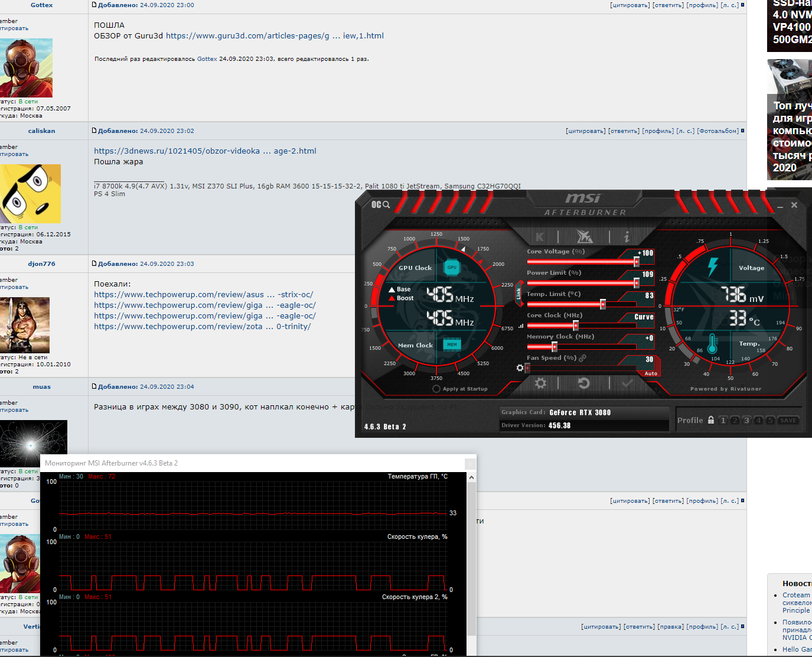Click the Core Voltage value field showing +100
This screenshot has height=657, width=812.
click(645, 253)
